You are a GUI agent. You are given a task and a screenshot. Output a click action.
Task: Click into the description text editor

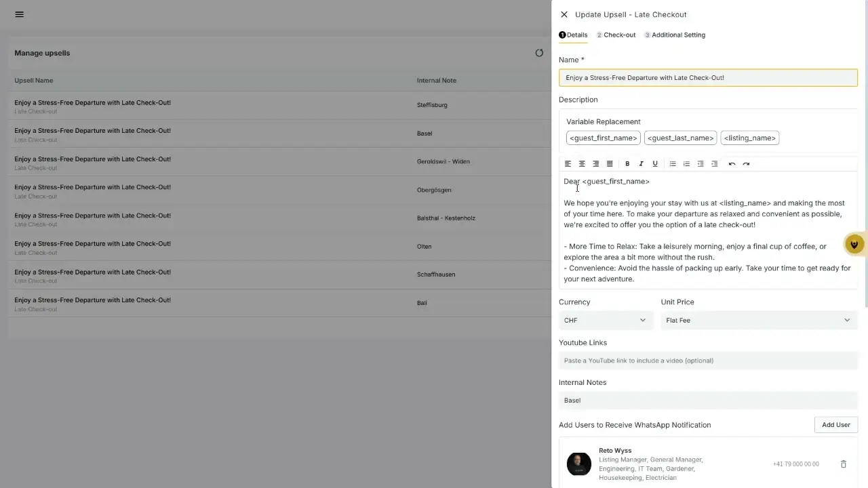708,230
